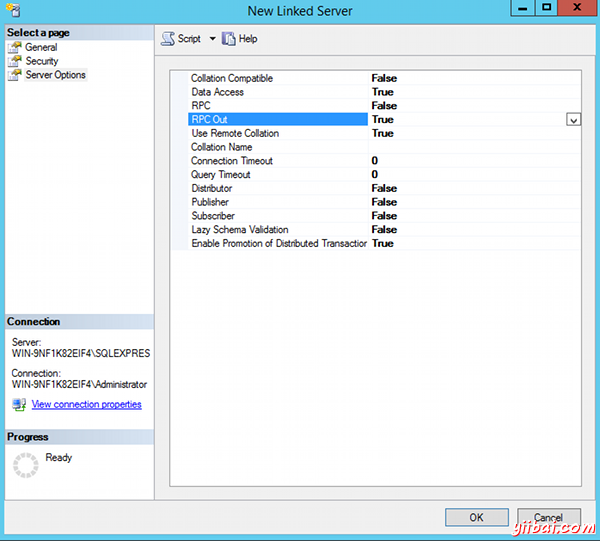Select Enable Promotion of Distributed Transactions option
600x541 pixels.
(x=279, y=243)
